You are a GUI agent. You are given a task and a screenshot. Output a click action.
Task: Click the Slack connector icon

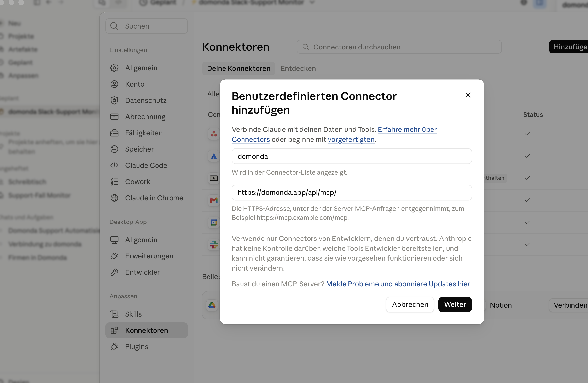214,245
